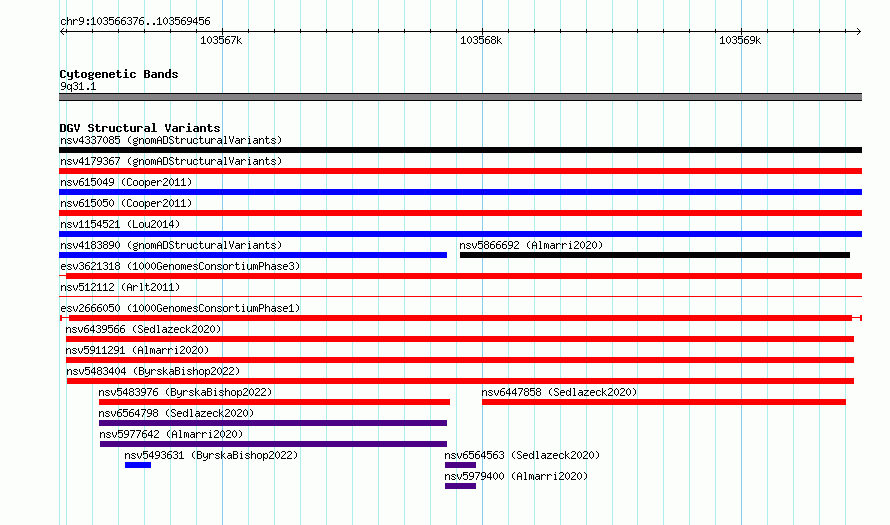Open the nsv5866692 (Almarri2020) label
The image size is (890, 525).
531,245
